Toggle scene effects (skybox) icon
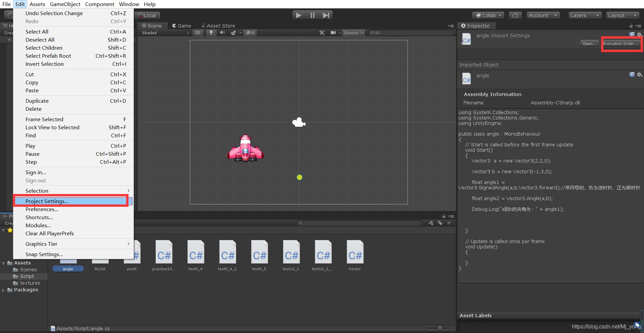 [233, 33]
